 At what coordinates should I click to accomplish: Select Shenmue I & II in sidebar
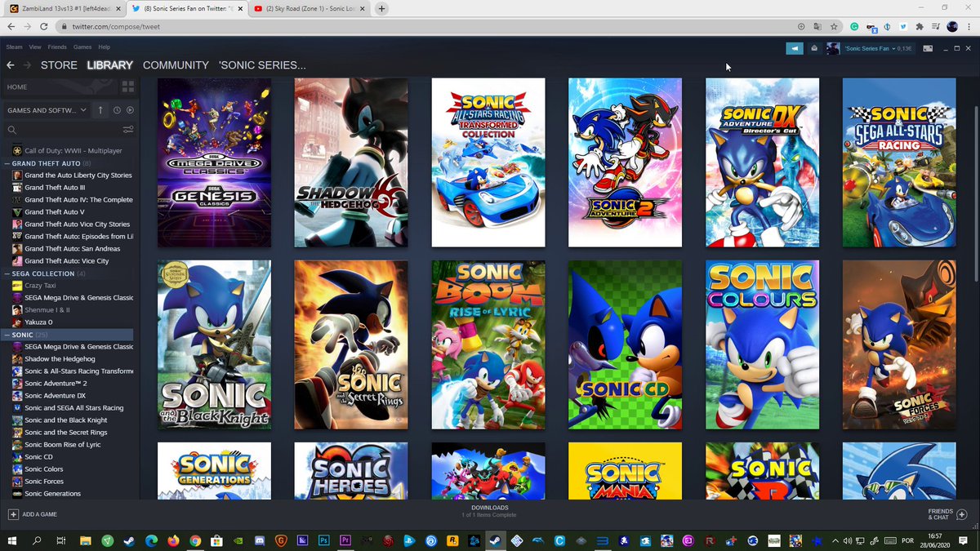click(48, 310)
